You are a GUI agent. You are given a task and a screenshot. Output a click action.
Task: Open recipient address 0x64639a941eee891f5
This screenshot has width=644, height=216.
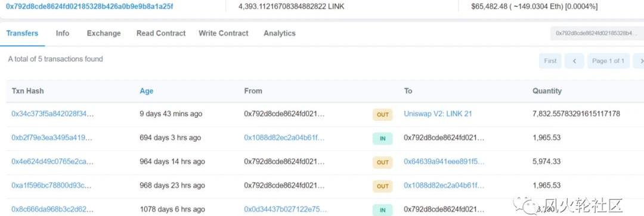click(x=444, y=161)
